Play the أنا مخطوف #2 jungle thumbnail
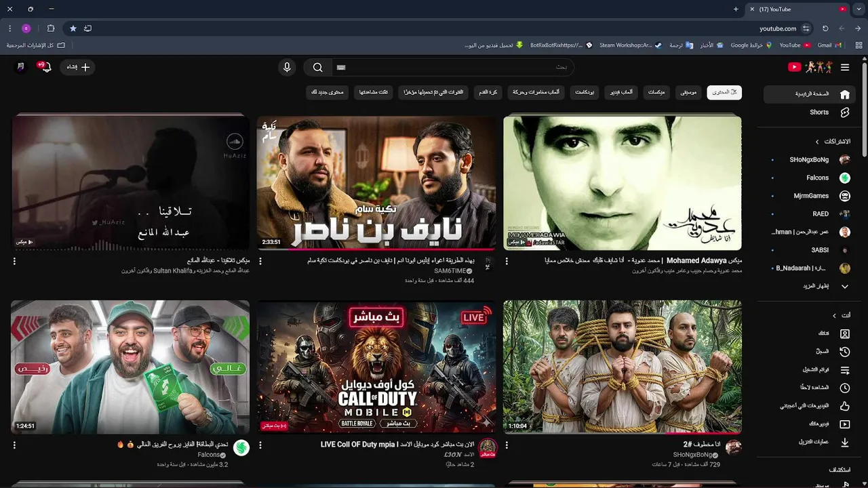Screen dimensions: 868x488 point(623,367)
